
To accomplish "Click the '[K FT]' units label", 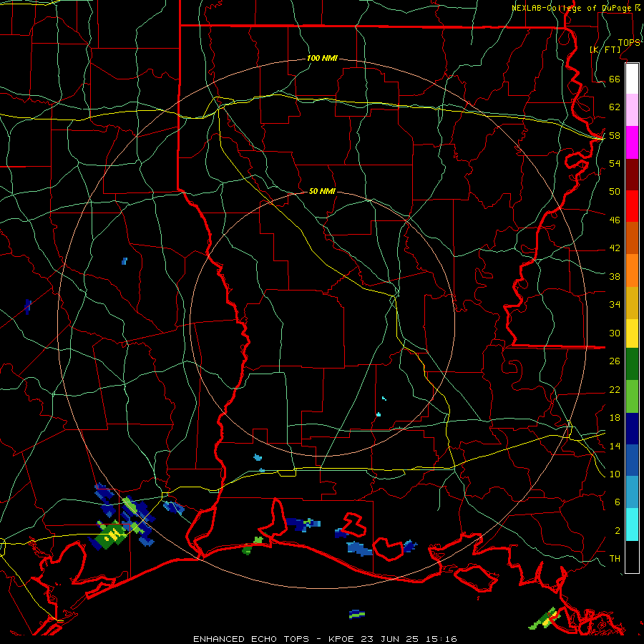I will [x=605, y=49].
